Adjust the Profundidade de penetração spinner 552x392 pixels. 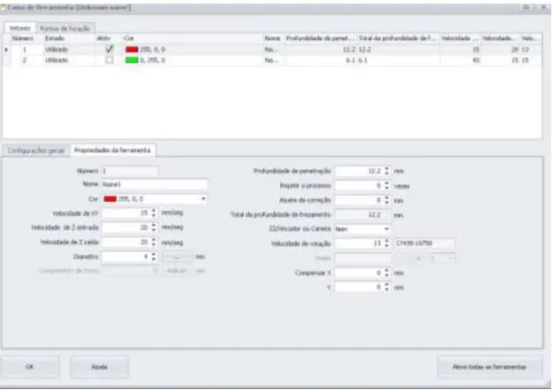click(x=386, y=171)
